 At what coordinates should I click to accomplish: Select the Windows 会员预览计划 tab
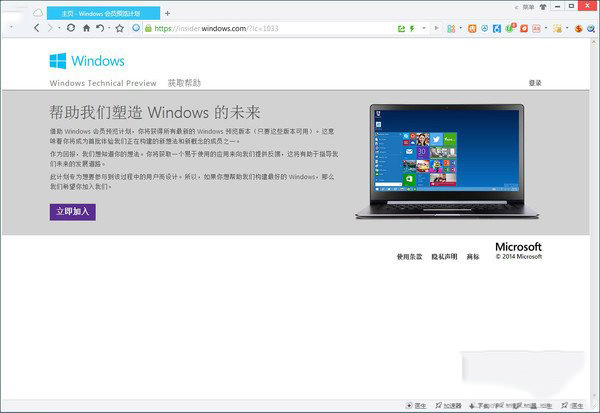pos(103,13)
